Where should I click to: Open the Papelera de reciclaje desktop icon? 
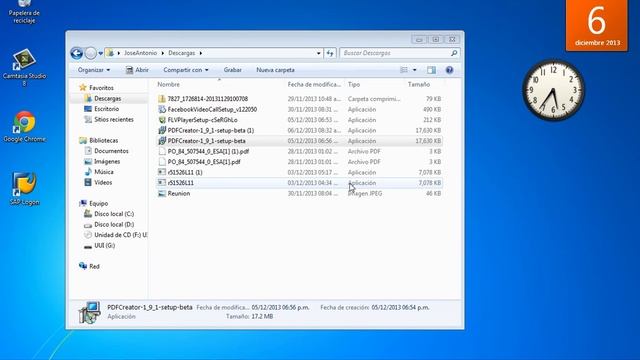(x=24, y=11)
